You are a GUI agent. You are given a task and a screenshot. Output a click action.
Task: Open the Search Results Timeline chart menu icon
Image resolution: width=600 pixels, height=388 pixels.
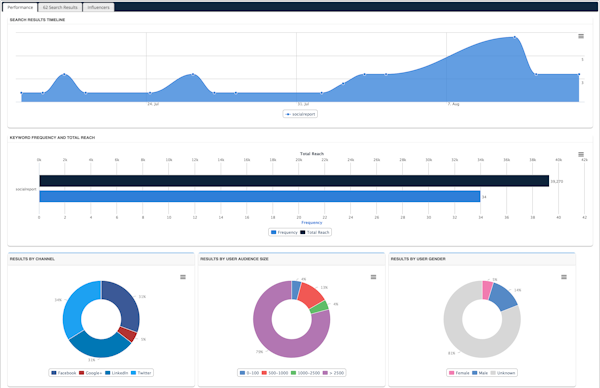coord(581,36)
